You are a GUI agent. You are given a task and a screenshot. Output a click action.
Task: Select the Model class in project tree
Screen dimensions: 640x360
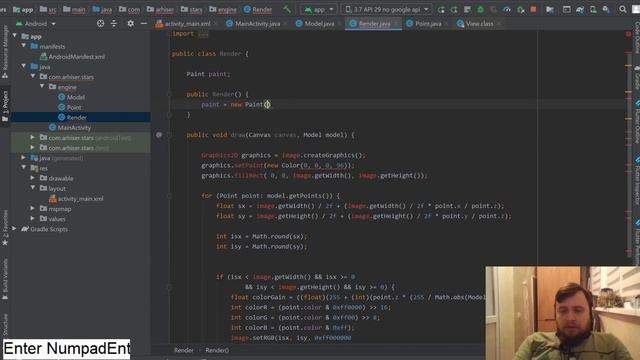(x=71, y=97)
